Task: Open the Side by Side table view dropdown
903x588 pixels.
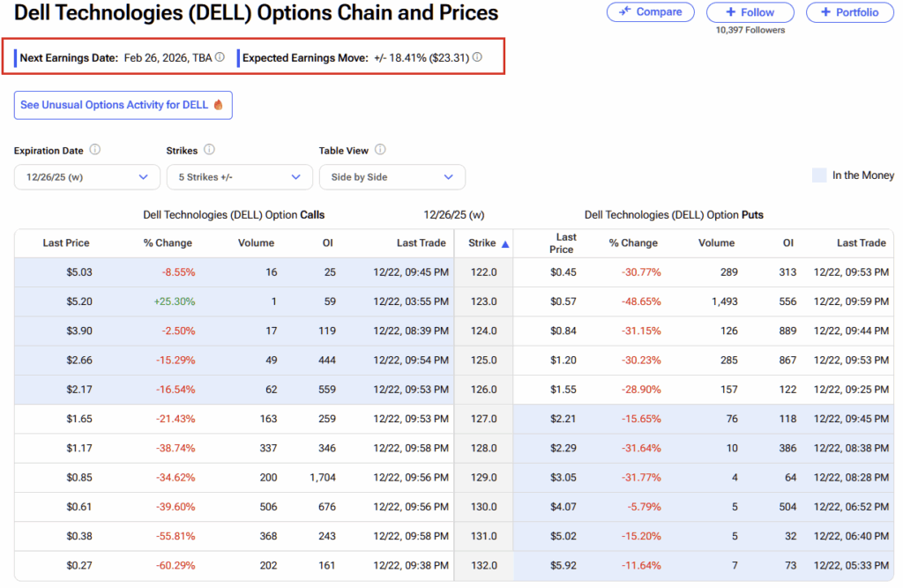Action: coord(392,177)
